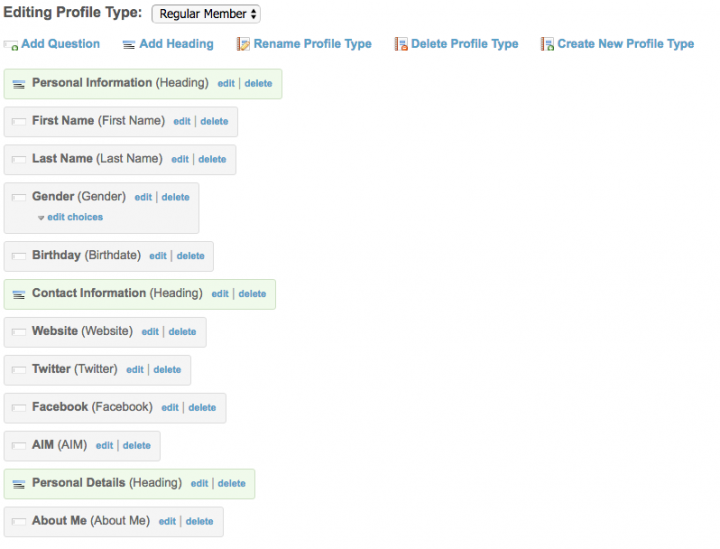The width and height of the screenshot is (720, 549).
Task: Delete the Personal Details heading
Action: coord(231,483)
